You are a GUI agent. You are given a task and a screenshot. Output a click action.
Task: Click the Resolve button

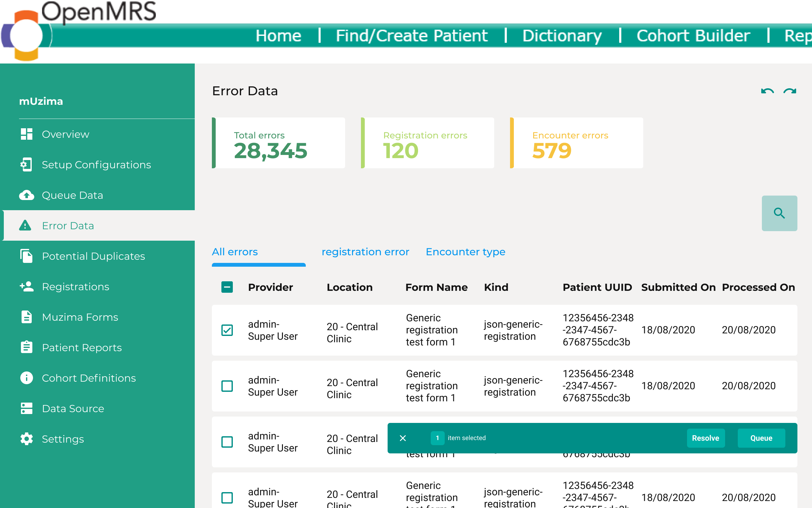pos(706,438)
